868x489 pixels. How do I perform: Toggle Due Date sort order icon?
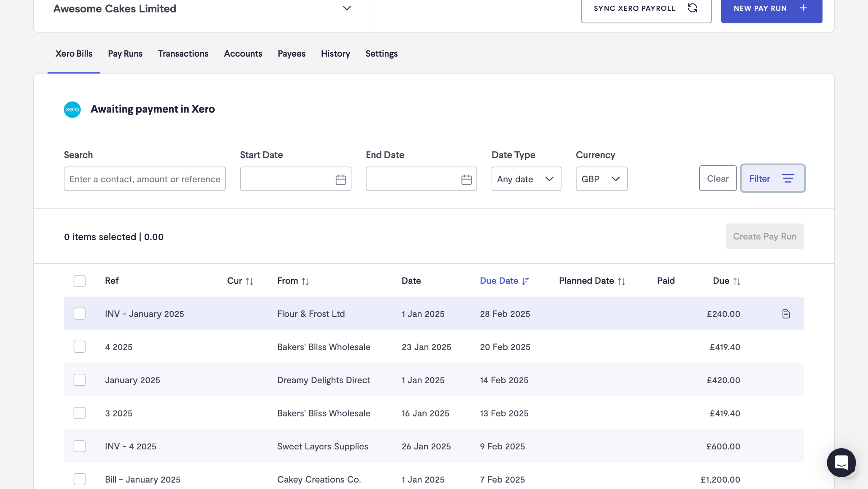526,281
